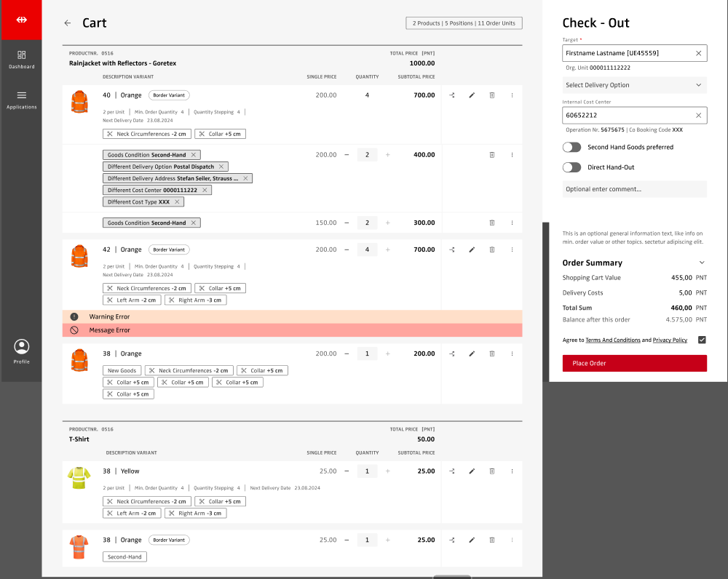Delete the 150.00 Second-Hand sub-position
Viewport: 728px width, 579px height.
(492, 223)
